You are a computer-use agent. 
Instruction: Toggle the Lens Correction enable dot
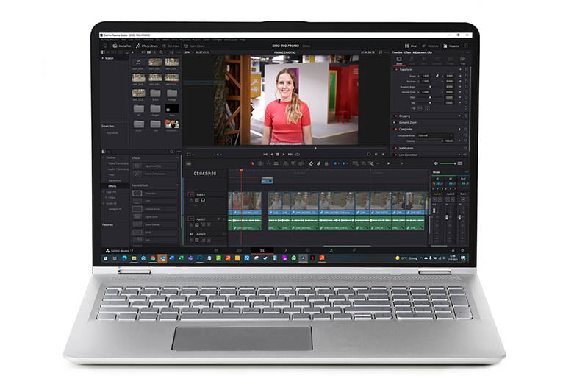pyautogui.click(x=396, y=155)
